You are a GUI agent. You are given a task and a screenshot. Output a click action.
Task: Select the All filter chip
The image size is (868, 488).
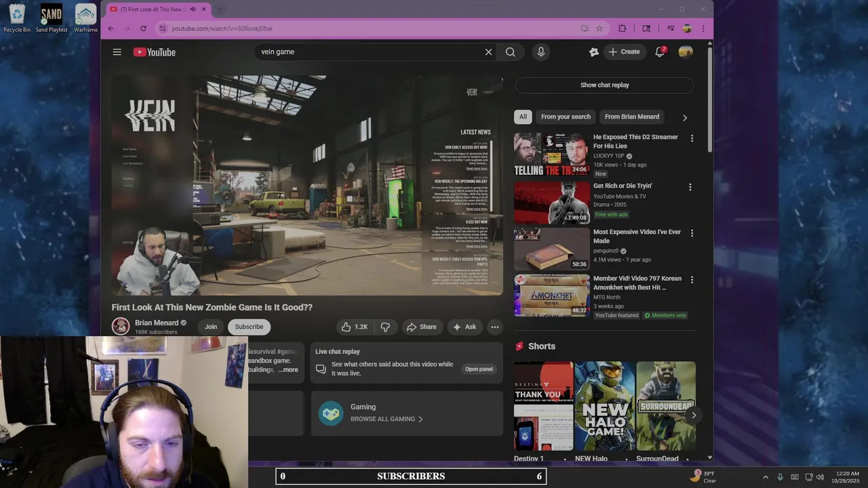pyautogui.click(x=523, y=117)
